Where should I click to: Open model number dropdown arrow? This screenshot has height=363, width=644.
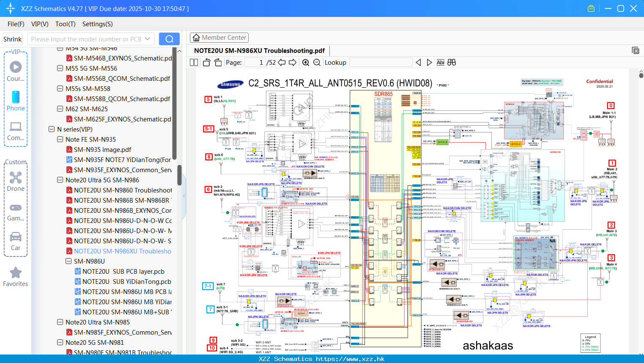148,39
